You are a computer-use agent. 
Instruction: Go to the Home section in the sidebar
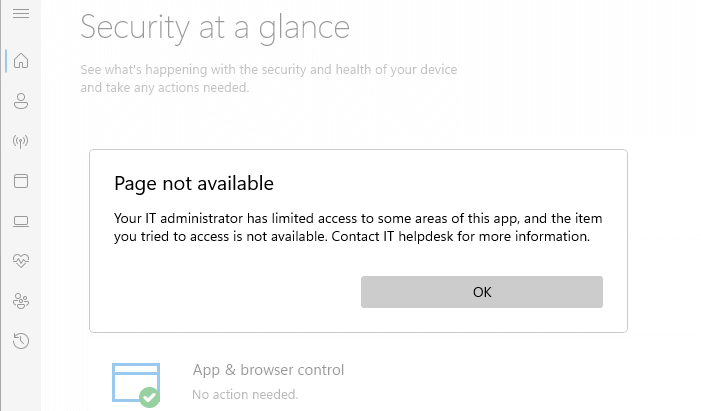pos(21,61)
